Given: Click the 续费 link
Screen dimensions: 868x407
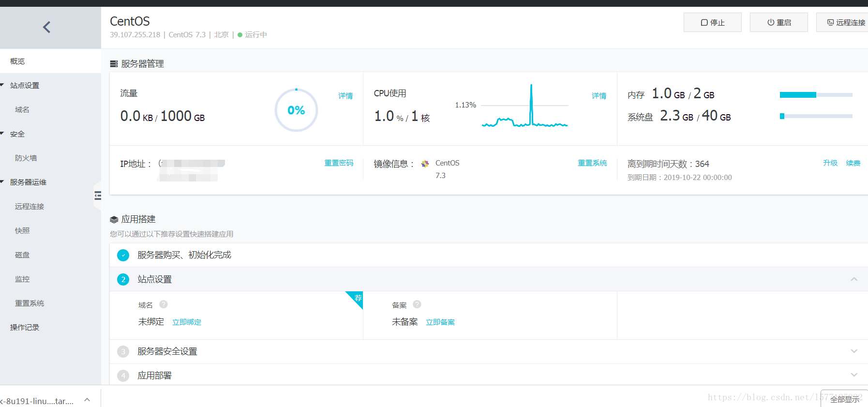Looking at the screenshot, I should coord(853,163).
